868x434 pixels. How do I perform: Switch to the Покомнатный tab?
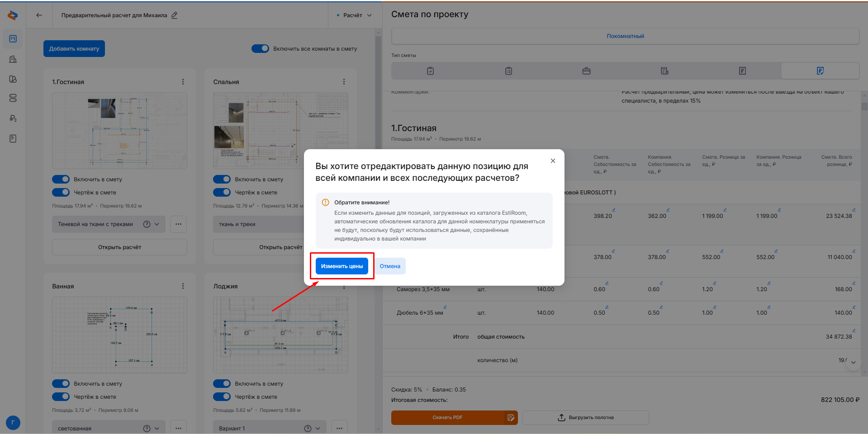(x=625, y=36)
